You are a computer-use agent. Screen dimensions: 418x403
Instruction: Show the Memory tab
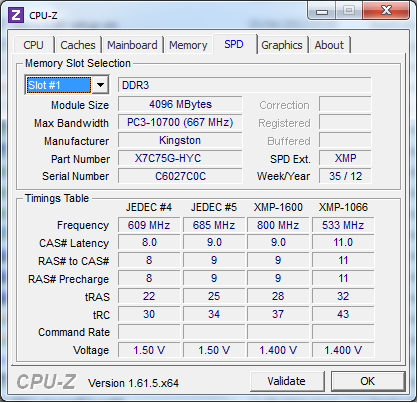(x=188, y=45)
